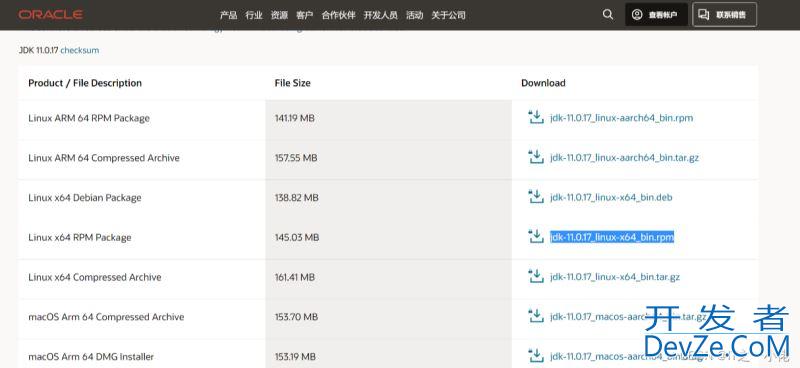
Task: Download jdk-11.0.17_linux-aarch64_bin.rpm link
Action: [x=621, y=118]
